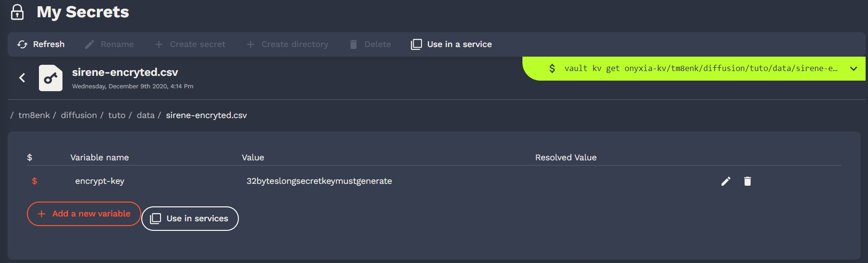Click the vault kv get command text
The image size is (868, 263).
700,69
